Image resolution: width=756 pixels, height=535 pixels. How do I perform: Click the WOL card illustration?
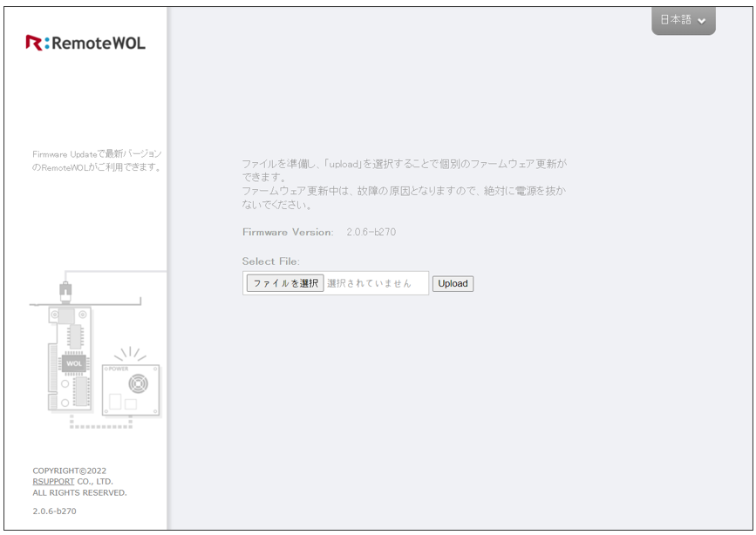[x=71, y=359]
